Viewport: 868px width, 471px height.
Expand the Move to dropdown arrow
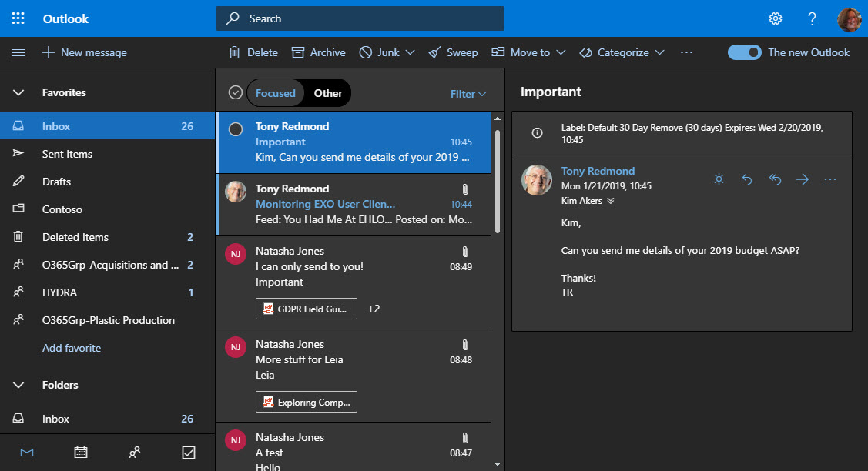click(561, 52)
